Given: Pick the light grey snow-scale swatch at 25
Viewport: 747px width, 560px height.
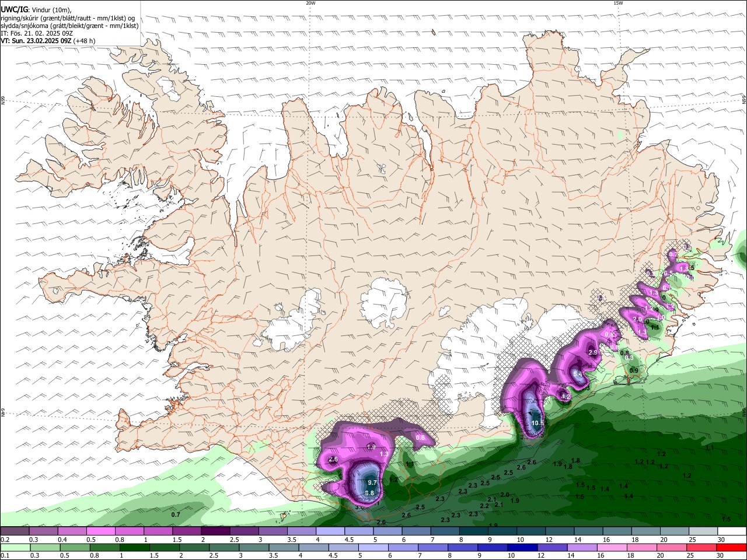Looking at the screenshot, I should click(x=704, y=531).
